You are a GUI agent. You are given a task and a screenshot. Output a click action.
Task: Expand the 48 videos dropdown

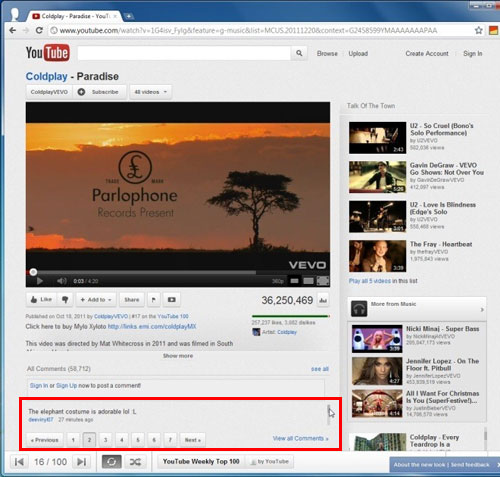(x=150, y=92)
